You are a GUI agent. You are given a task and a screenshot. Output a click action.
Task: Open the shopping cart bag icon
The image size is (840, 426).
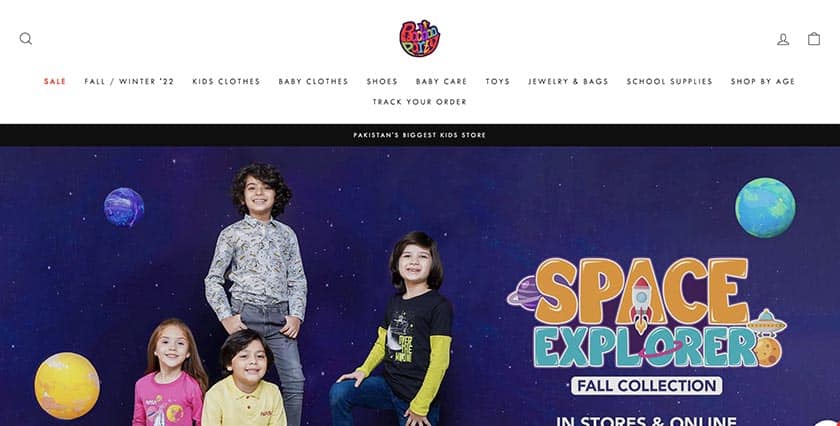814,39
